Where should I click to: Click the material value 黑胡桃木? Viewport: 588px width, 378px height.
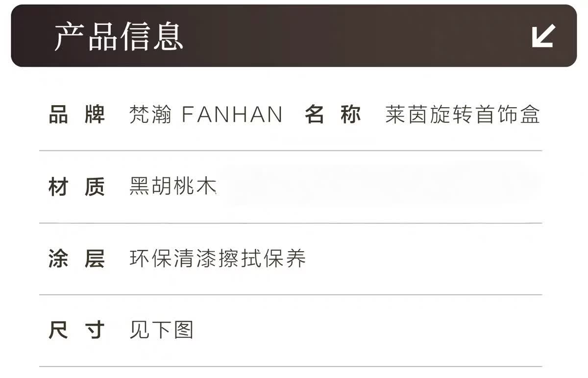pyautogui.click(x=172, y=187)
